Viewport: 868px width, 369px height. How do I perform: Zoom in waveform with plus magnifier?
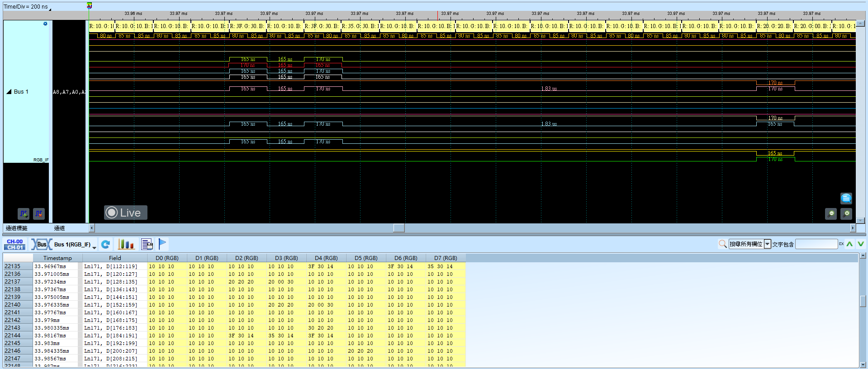(846, 214)
